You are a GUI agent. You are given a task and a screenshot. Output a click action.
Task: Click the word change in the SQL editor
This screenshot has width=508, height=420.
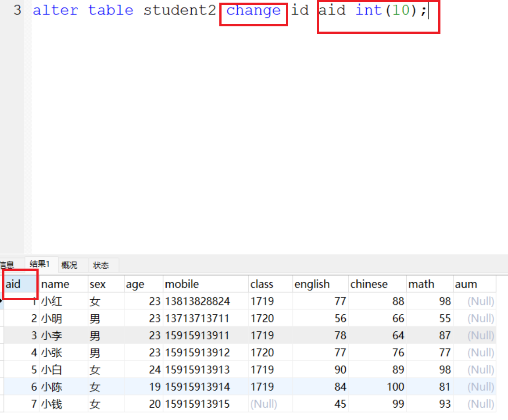pyautogui.click(x=254, y=11)
